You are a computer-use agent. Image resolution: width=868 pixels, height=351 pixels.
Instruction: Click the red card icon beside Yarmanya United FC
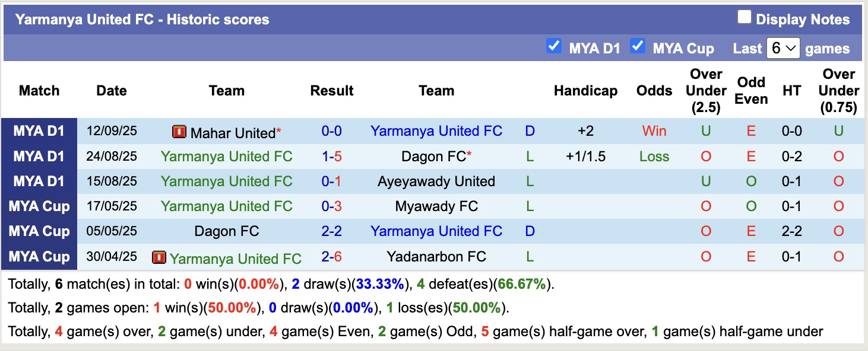pos(159,257)
